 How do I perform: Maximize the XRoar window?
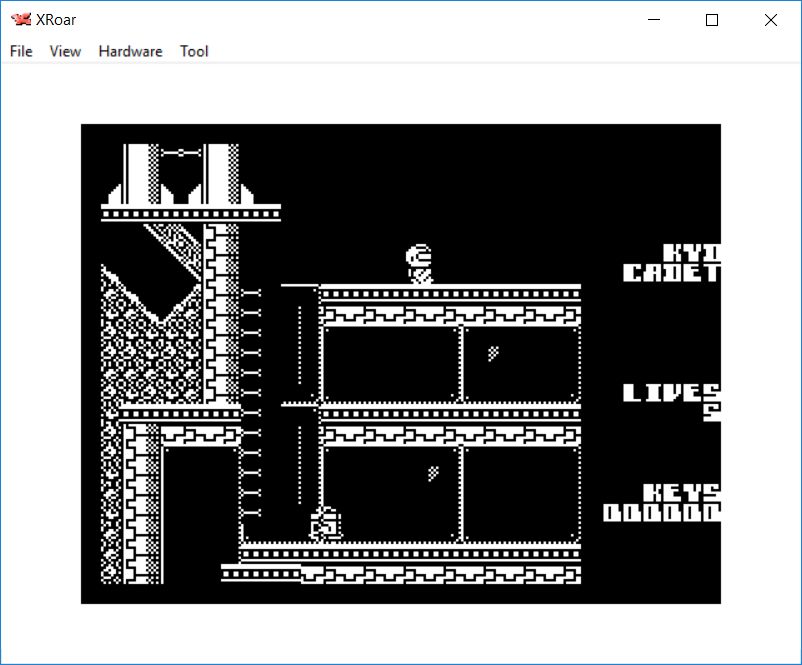712,20
